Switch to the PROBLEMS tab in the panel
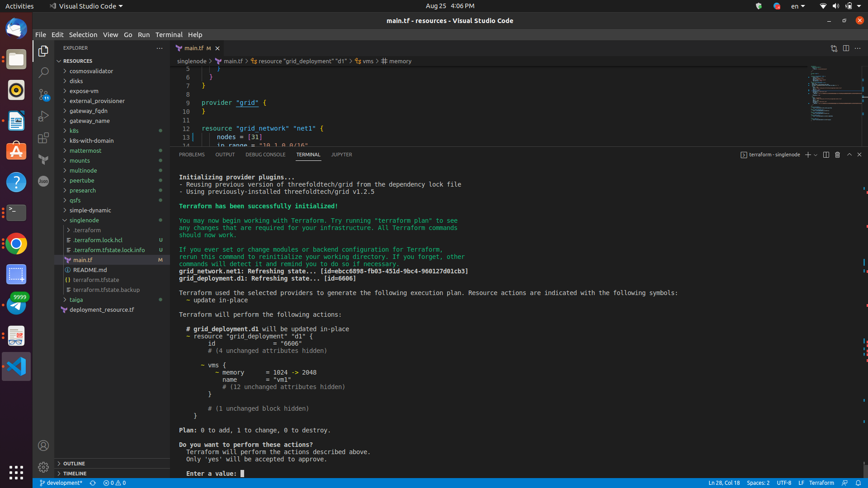This screenshot has width=868, height=488. (192, 154)
